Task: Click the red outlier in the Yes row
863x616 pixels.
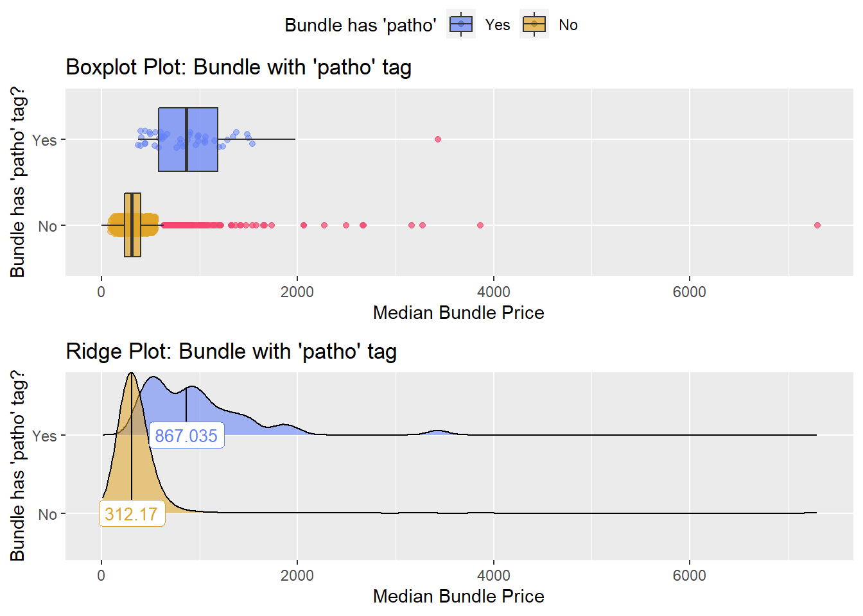Action: [x=438, y=139]
